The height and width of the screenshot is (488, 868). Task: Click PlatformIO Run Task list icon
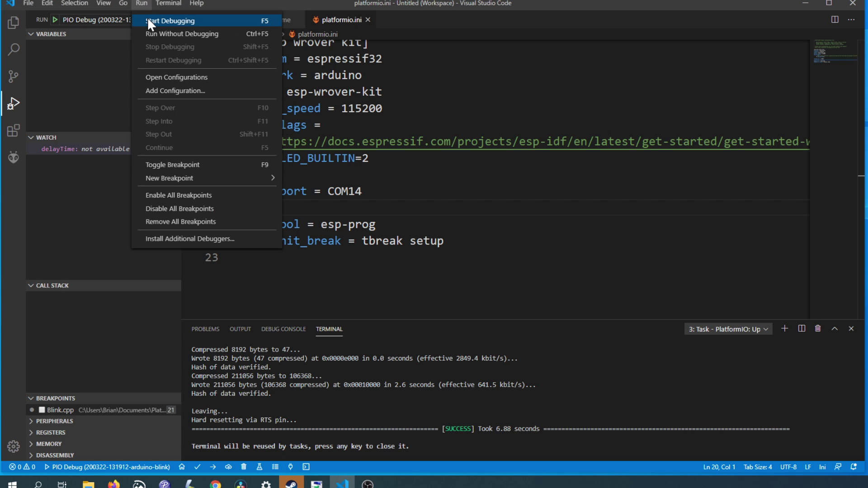(275, 467)
